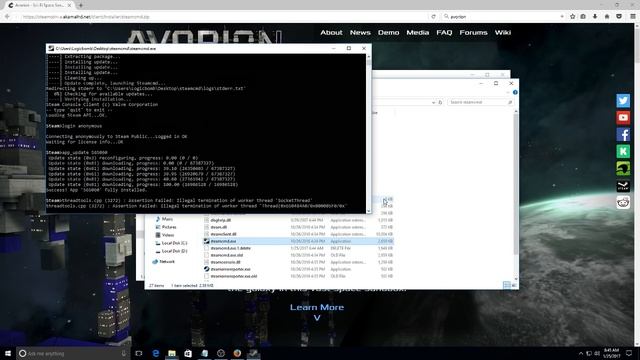Select the steamerrorreporter.exe file row
The height and width of the screenshot is (360, 640).
(x=298, y=269)
